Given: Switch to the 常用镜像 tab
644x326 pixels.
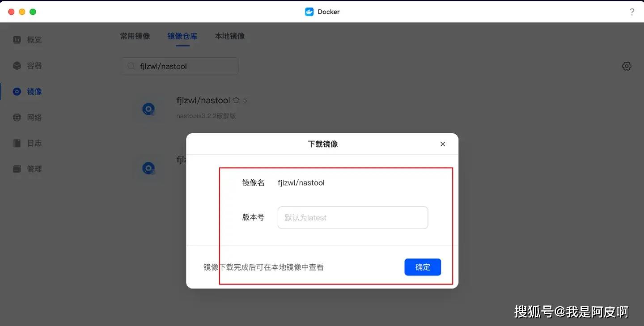Looking at the screenshot, I should click(x=135, y=36).
